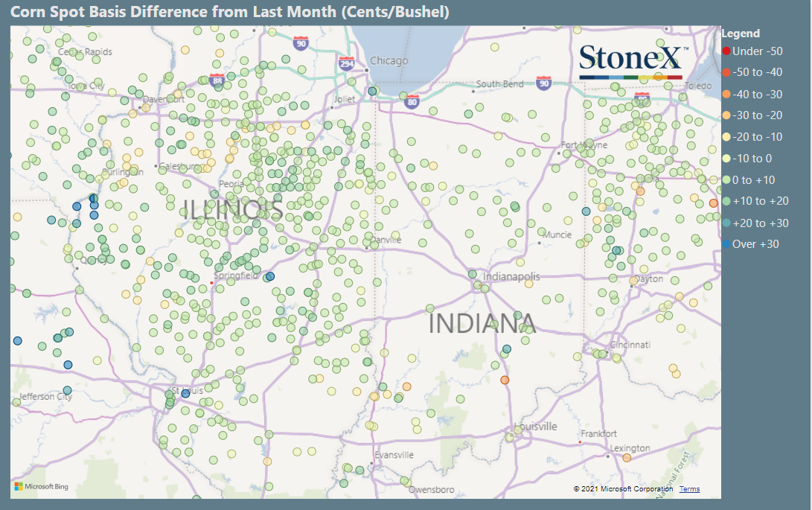Viewport: 812px width, 510px height.
Task: Click the Peoria city label
Action: click(x=231, y=184)
